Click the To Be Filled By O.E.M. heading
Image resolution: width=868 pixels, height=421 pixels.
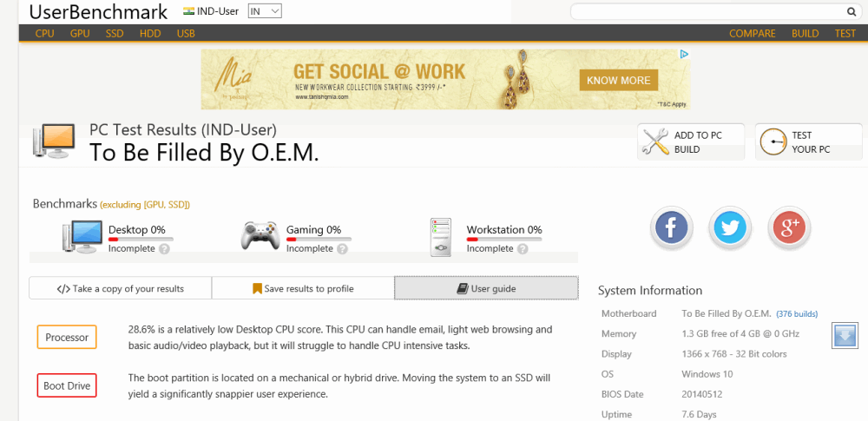coord(204,152)
